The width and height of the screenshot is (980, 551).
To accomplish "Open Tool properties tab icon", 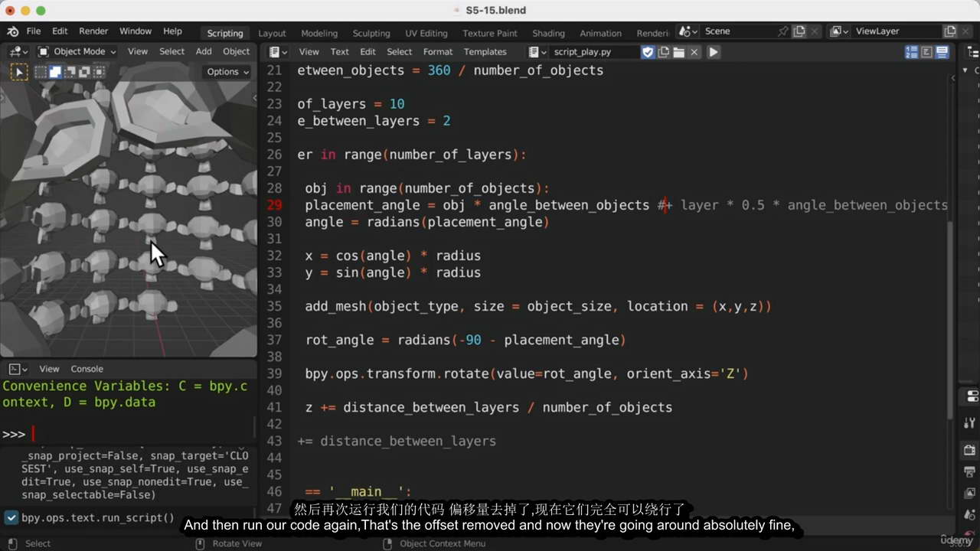I will 970,422.
